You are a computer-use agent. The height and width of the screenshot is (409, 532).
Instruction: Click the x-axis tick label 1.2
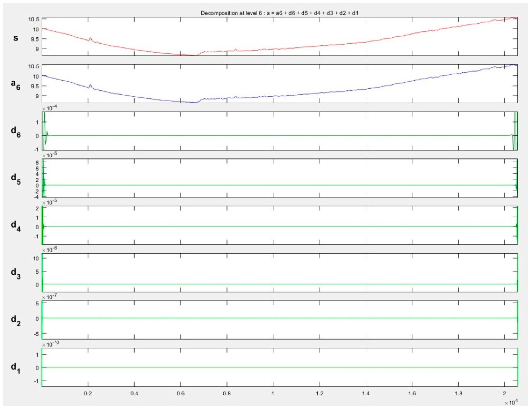click(319, 393)
